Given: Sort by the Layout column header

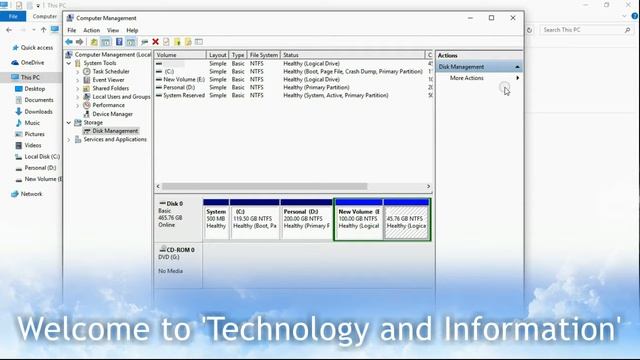Looking at the screenshot, I should (218, 55).
